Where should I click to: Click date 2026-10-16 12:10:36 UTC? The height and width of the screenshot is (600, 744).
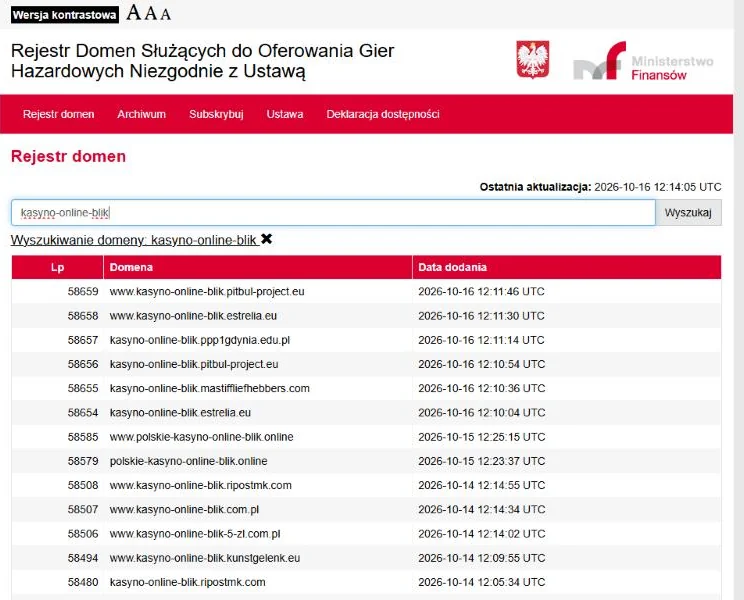(482, 388)
